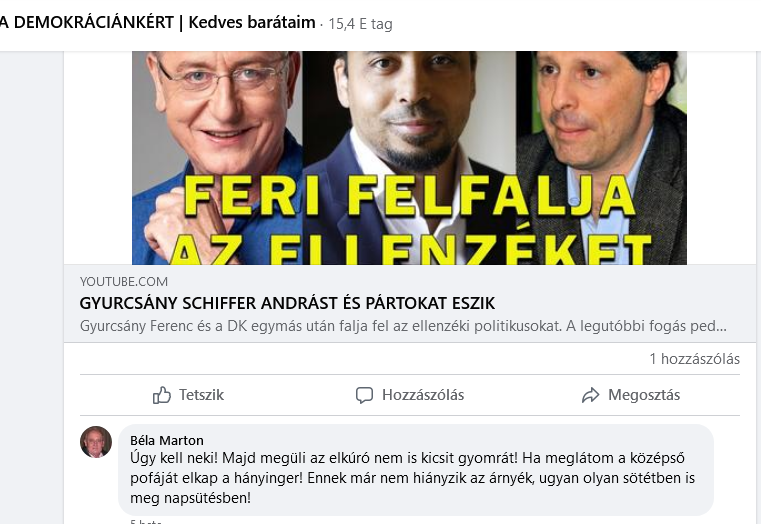Share post using Megosztás label
The image size is (761, 524).
644,395
